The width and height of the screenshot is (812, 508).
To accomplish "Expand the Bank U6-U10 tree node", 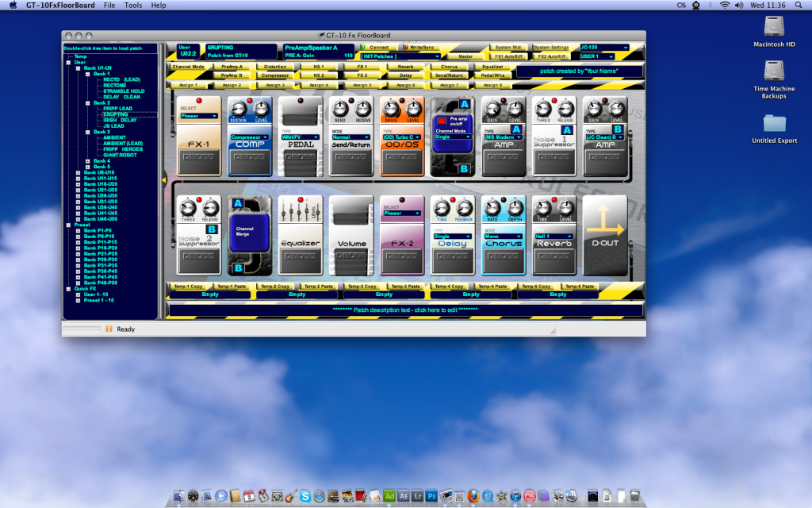I will 79,172.
